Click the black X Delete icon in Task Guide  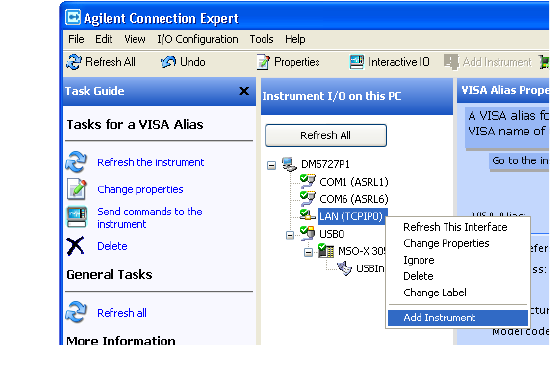tap(76, 246)
